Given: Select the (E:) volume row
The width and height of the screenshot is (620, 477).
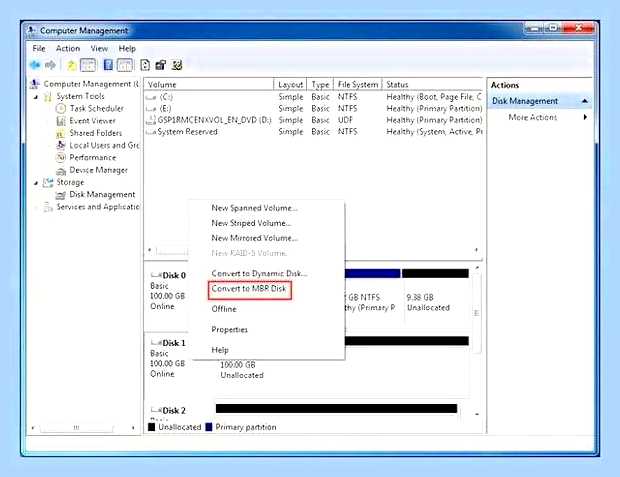Looking at the screenshot, I should (x=314, y=108).
